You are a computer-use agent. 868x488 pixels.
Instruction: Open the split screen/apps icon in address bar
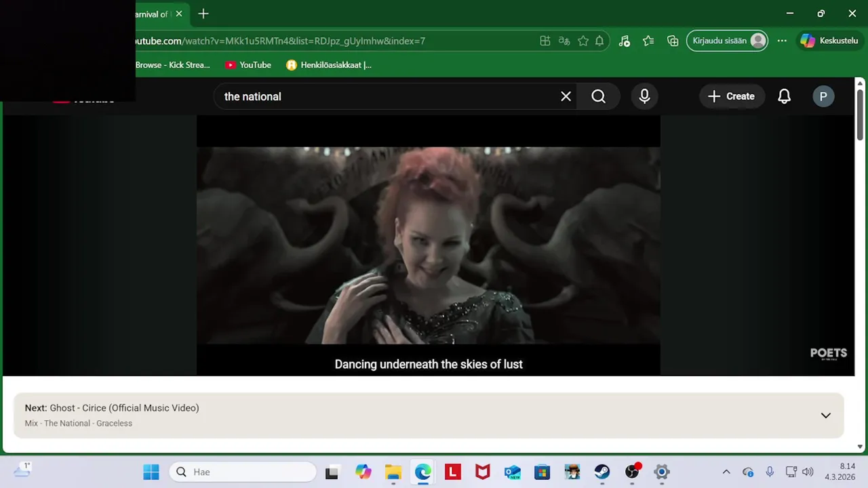click(x=545, y=41)
